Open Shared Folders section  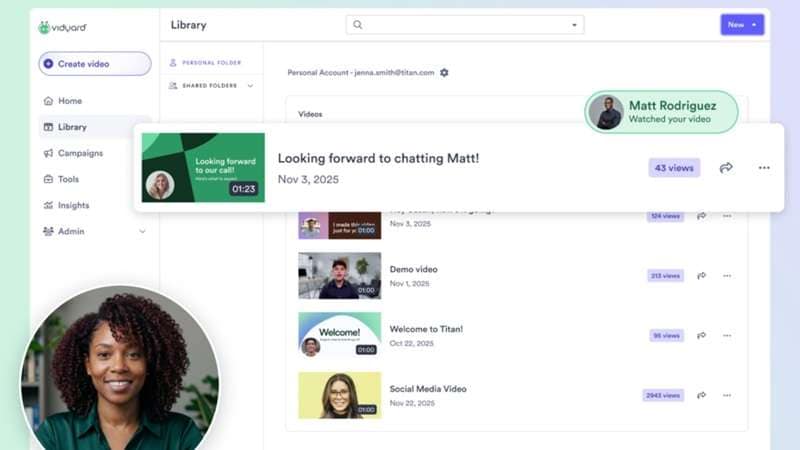212,86
